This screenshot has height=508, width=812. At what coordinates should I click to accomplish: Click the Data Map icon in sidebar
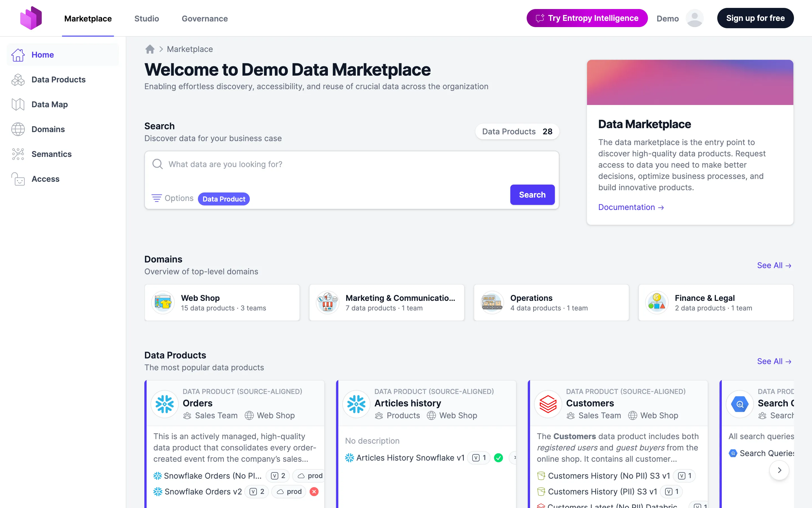18,104
